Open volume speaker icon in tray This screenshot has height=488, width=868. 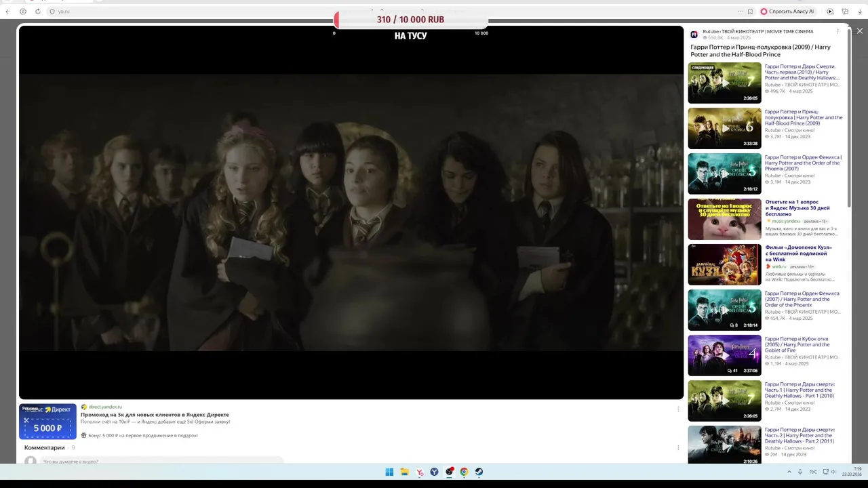pos(833,472)
